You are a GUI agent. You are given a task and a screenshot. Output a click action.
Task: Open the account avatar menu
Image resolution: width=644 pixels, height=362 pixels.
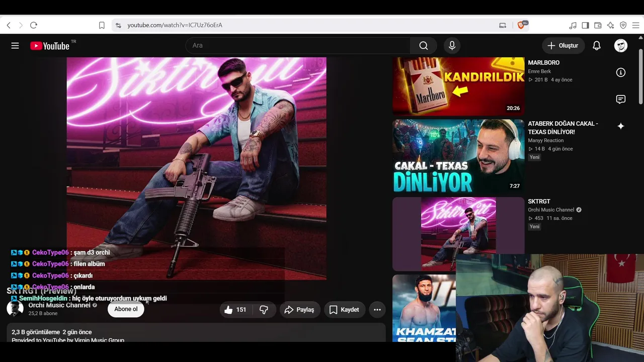(621, 46)
